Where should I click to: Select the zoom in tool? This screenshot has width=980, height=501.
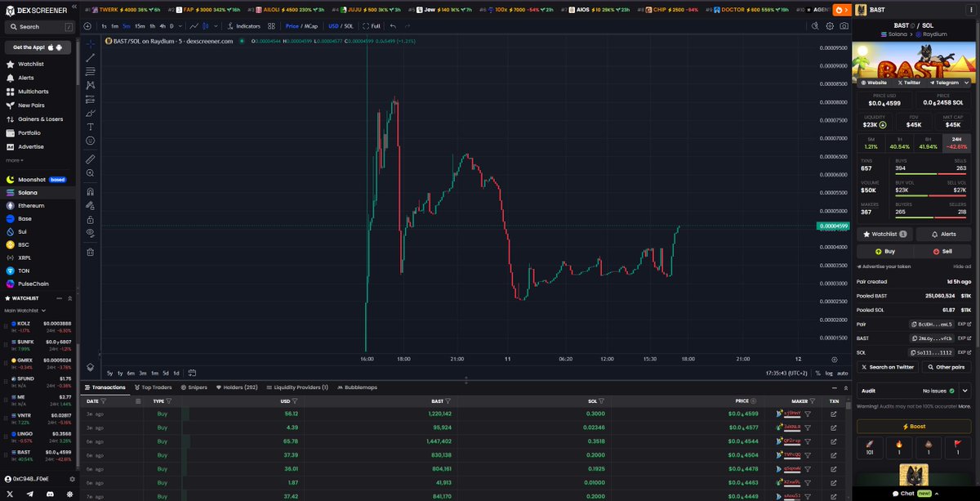click(90, 173)
